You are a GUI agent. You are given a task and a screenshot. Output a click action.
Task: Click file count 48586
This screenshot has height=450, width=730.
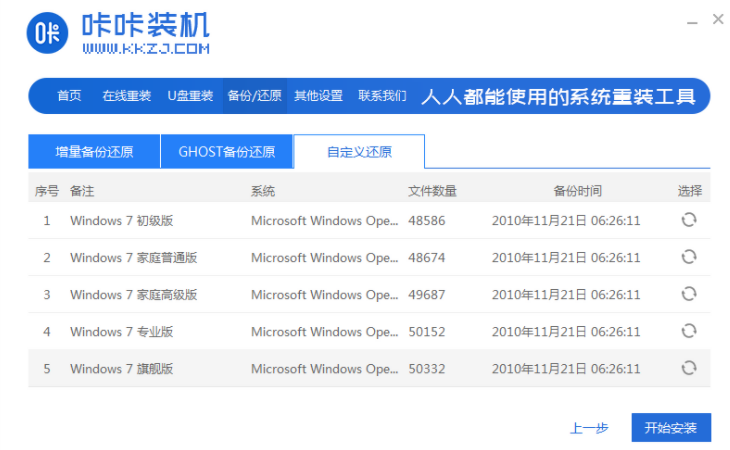tap(427, 221)
